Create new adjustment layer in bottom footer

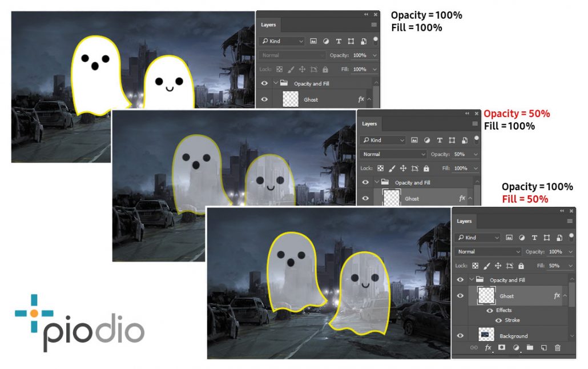516,348
